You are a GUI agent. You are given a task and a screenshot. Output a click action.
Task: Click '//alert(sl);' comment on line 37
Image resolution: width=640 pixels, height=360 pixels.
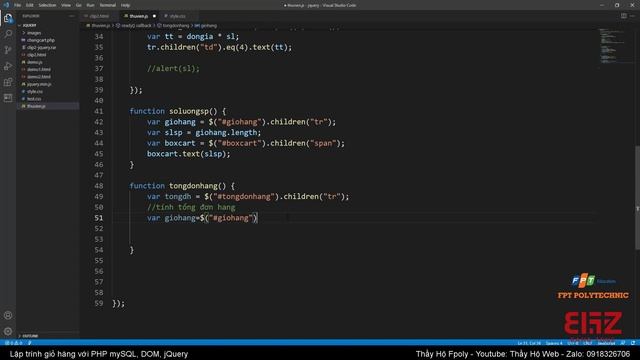[173, 69]
